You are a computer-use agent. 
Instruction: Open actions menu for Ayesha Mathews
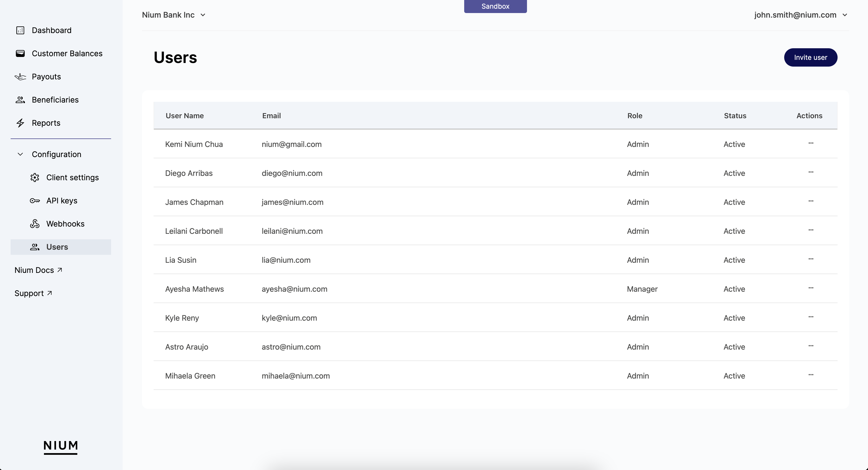811,288
